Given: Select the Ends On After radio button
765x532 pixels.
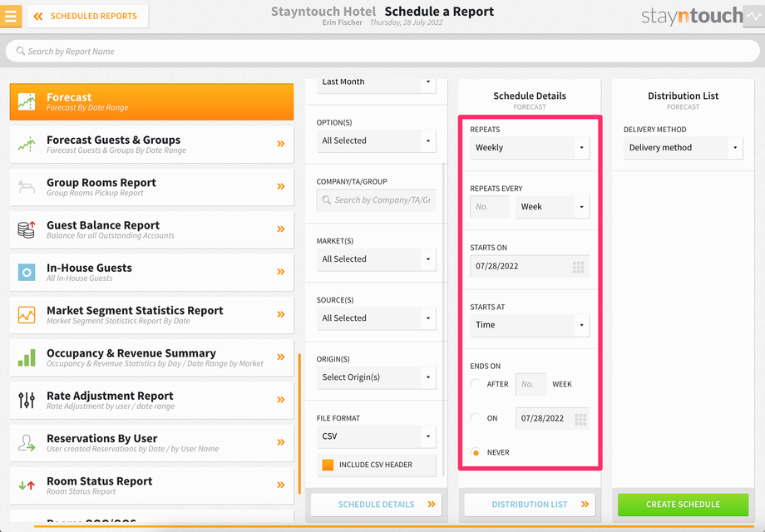Looking at the screenshot, I should (x=476, y=384).
